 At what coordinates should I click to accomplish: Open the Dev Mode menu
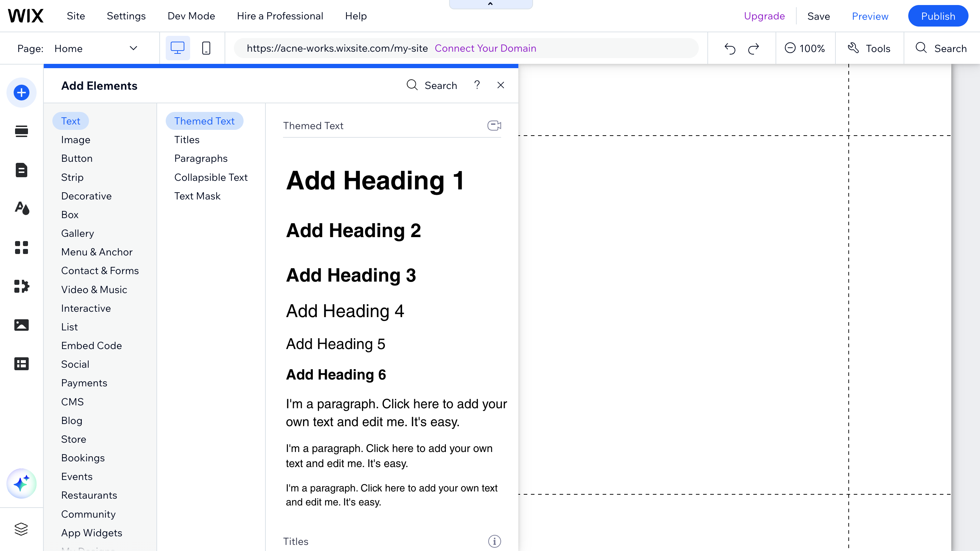tap(191, 16)
